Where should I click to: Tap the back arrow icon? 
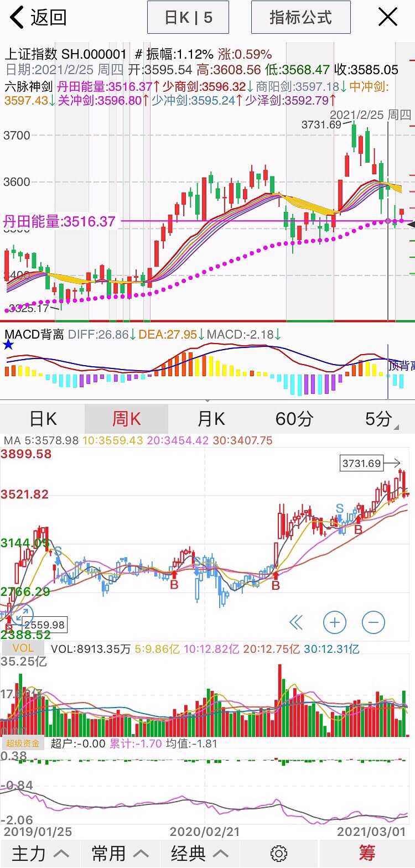coord(18,18)
